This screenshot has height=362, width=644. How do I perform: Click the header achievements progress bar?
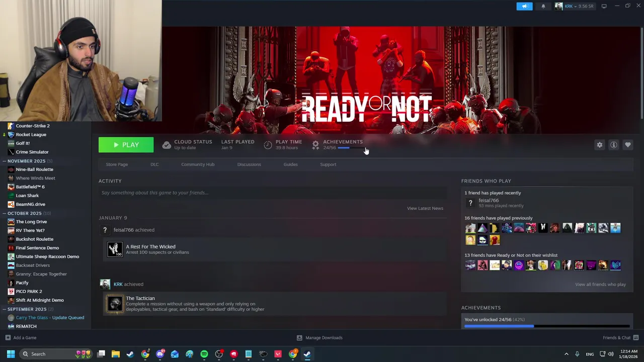tap(350, 148)
